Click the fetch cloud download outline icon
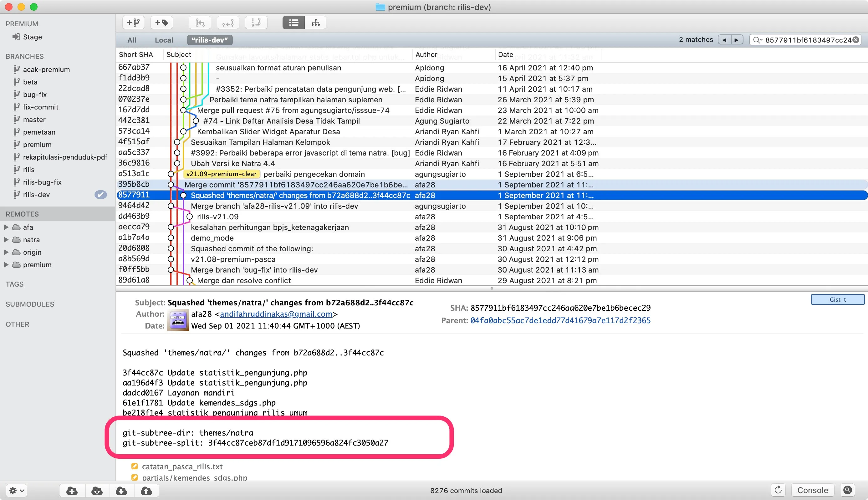The image size is (868, 500). (97, 491)
